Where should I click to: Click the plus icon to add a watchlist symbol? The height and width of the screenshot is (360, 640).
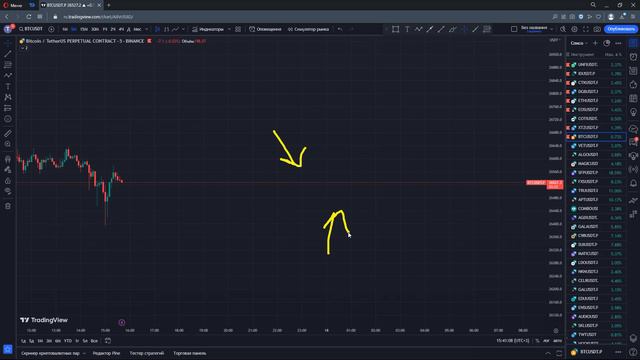[595, 43]
